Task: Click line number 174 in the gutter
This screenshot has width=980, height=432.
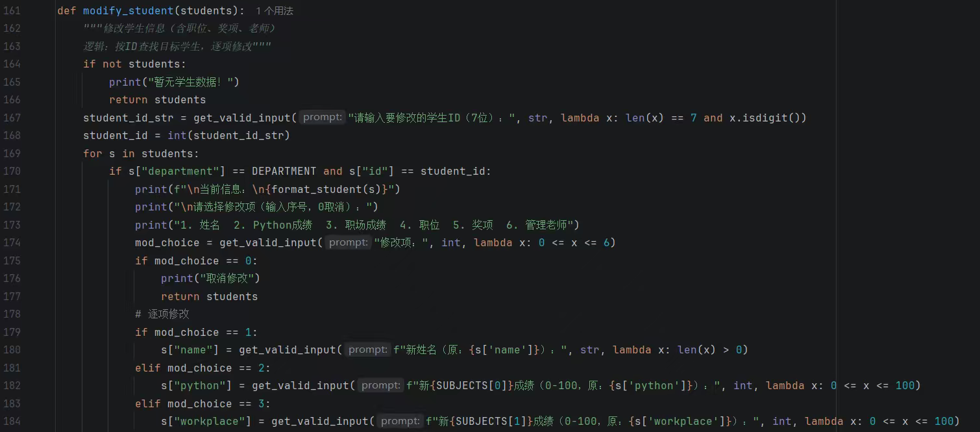Action: pos(12,243)
